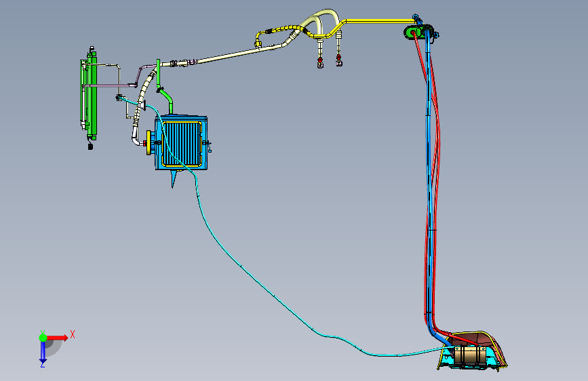588x381 pixels.
Task: Click the red X axis arrow of the triad
Action: click(x=58, y=338)
